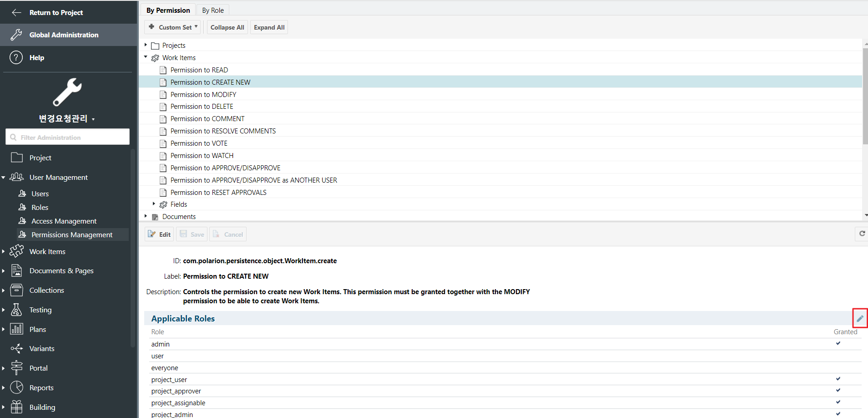Click the refresh icon in permission details toolbar
Screen dimensions: 868x418
pyautogui.click(x=862, y=234)
